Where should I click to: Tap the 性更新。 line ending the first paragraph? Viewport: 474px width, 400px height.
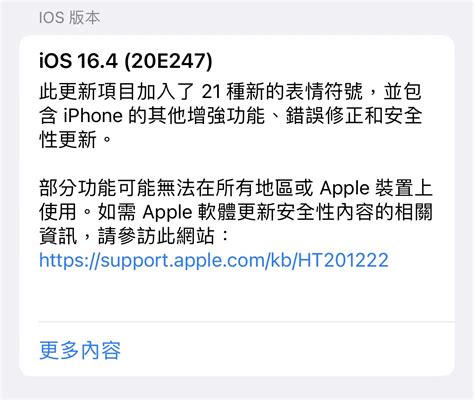tap(75, 139)
